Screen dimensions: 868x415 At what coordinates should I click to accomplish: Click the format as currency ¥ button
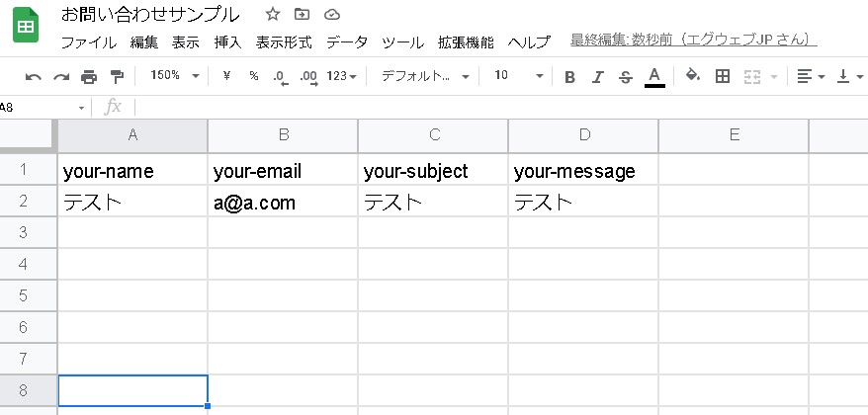pyautogui.click(x=226, y=76)
